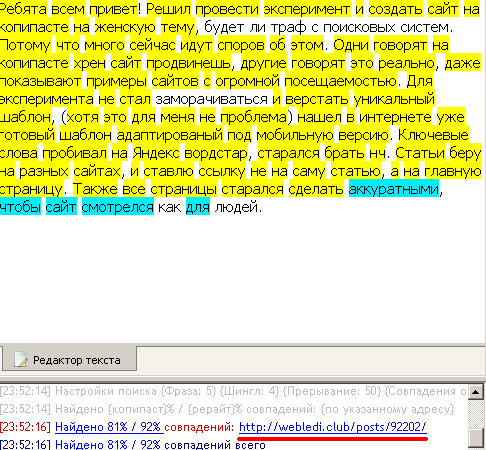This screenshot has height=450, width=486.
Task: Click the log panel scrollbar up arrow
Action: point(475,392)
